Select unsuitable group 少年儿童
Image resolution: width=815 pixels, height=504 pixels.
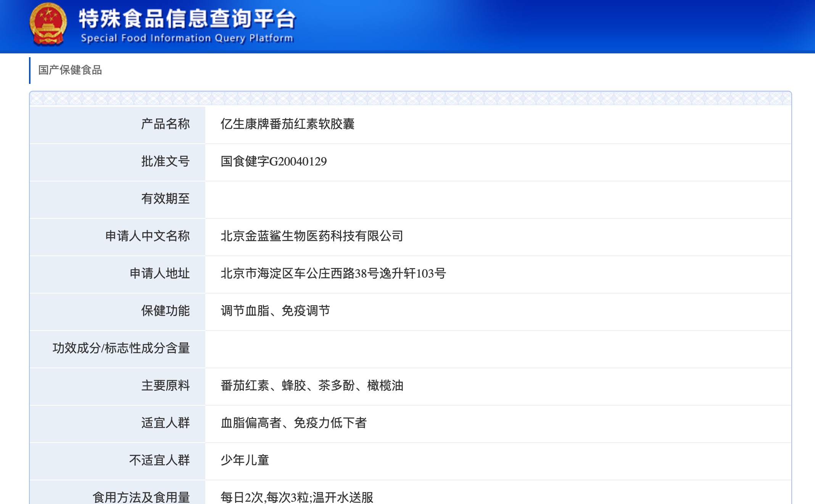click(x=245, y=460)
